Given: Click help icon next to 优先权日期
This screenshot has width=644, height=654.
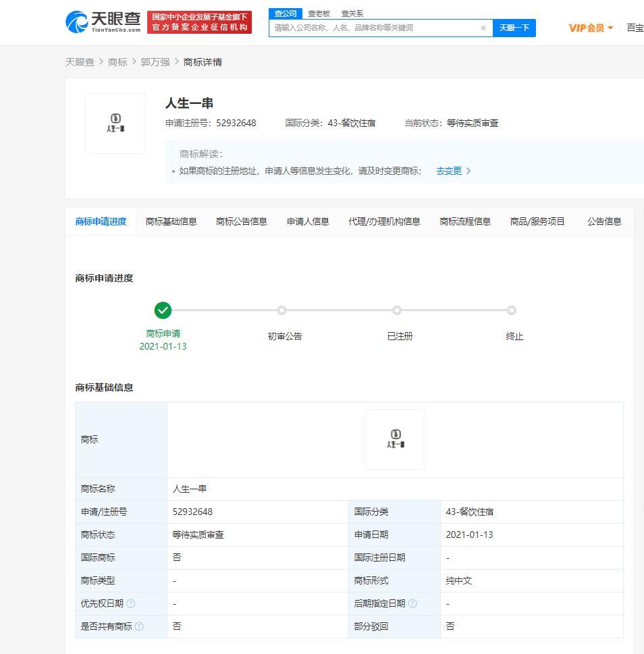Looking at the screenshot, I should pyautogui.click(x=130, y=603).
